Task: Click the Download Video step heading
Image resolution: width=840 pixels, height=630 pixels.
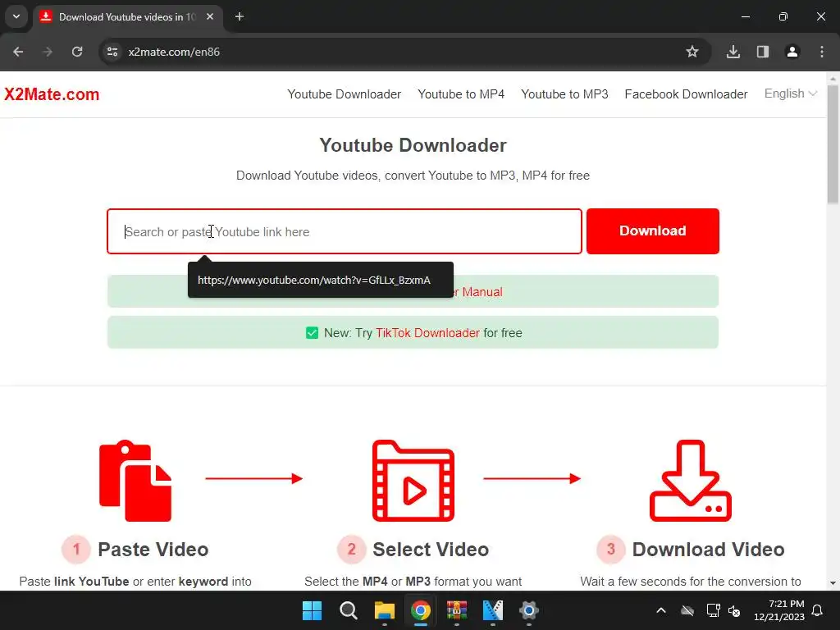Action: pyautogui.click(x=708, y=549)
